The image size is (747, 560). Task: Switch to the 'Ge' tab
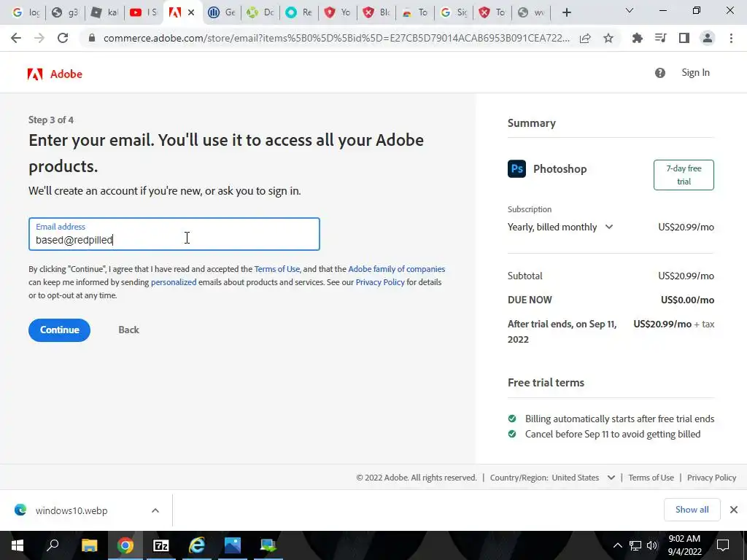click(222, 12)
